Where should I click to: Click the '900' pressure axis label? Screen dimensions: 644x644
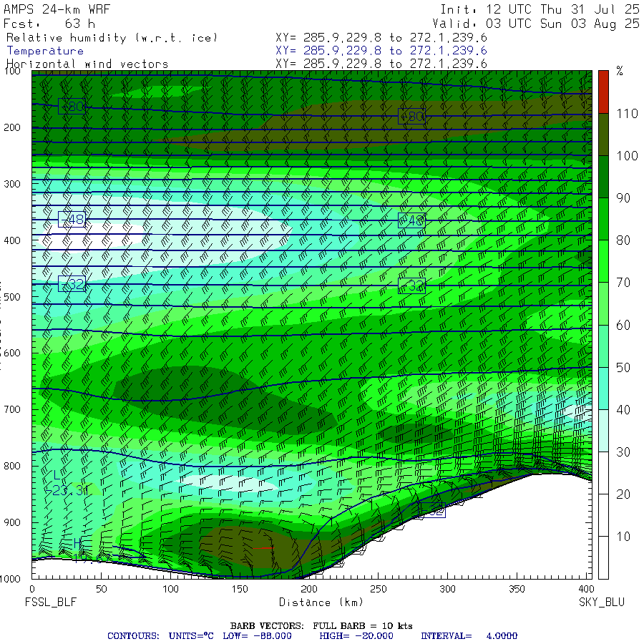[12, 522]
